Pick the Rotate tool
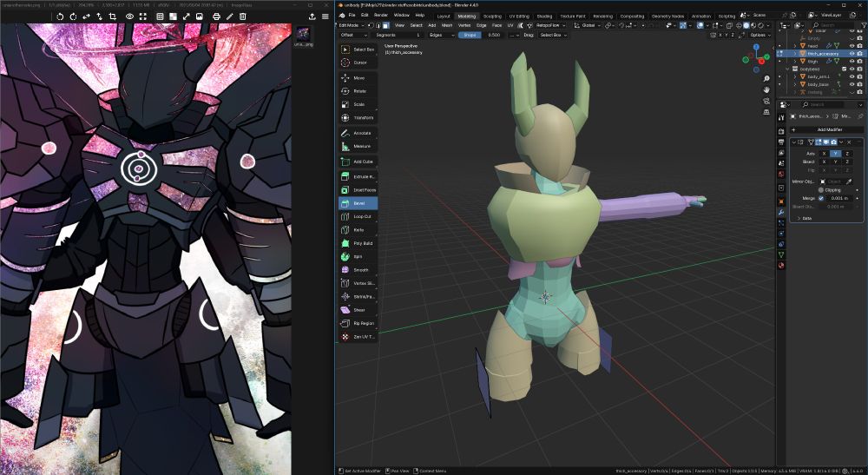 point(358,91)
